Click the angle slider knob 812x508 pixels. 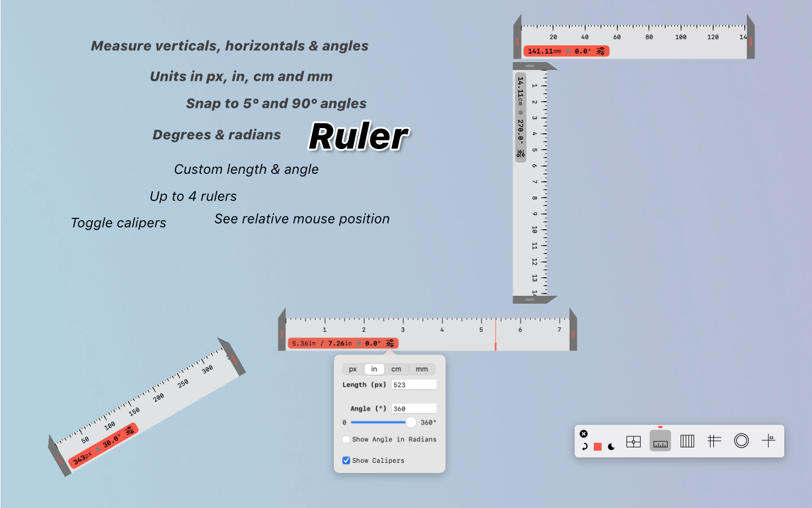tap(411, 422)
